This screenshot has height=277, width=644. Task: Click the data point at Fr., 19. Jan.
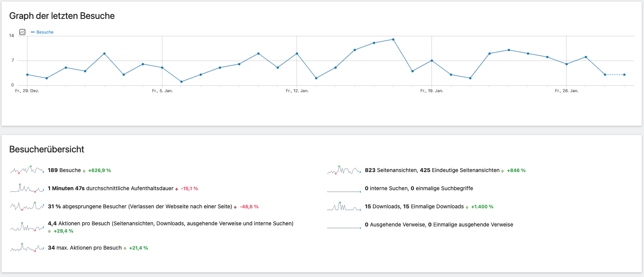click(432, 61)
